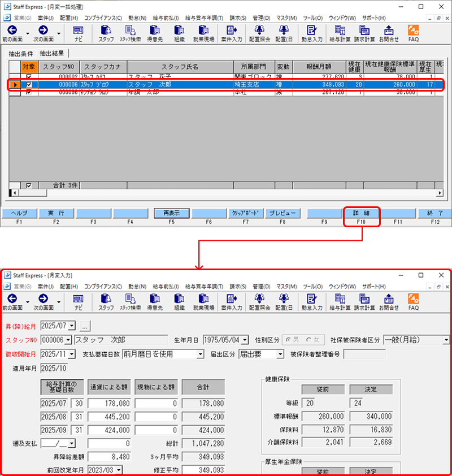Switch to the 抽出条件 tab
Viewport: 452px width, 476px height.
pyautogui.click(x=21, y=54)
